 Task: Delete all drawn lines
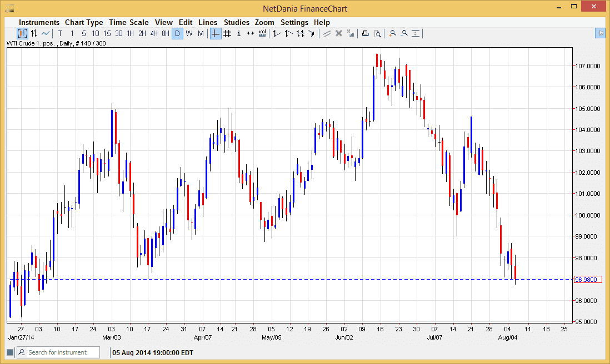(351, 33)
